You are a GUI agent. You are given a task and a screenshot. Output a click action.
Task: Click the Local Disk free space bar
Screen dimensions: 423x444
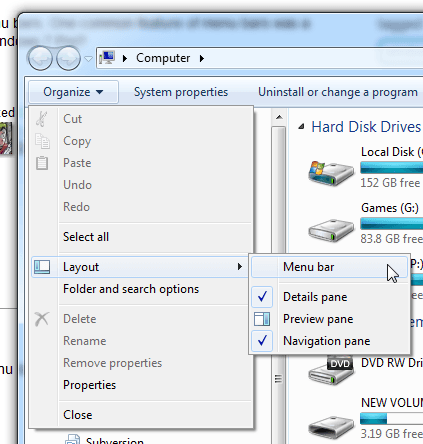coord(392,168)
